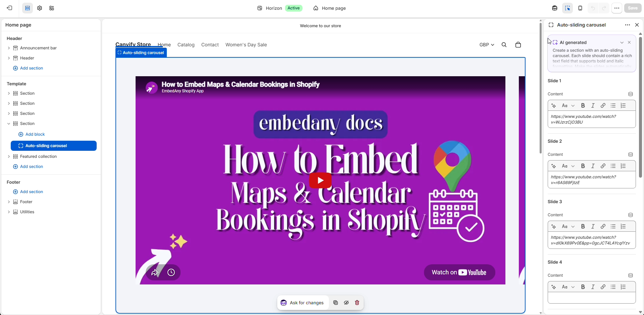The height and width of the screenshot is (315, 644).
Task: Insert link in Slide 1 editor
Action: tap(603, 105)
